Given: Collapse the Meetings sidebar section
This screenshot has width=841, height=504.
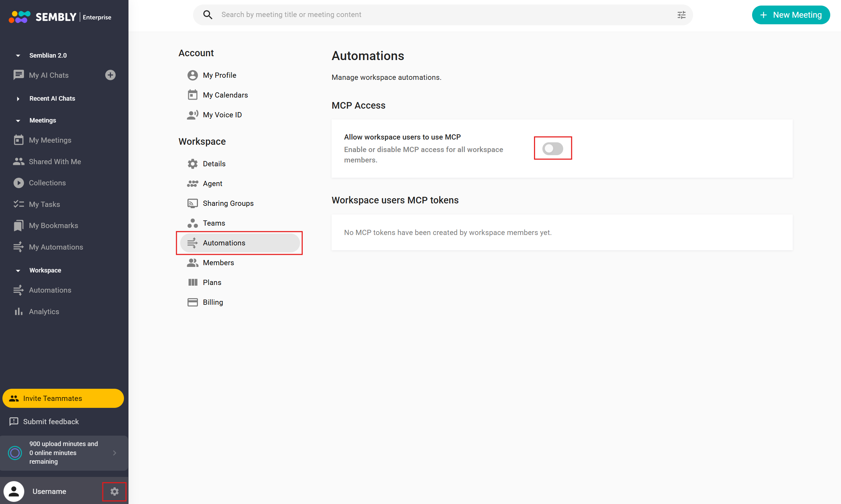Looking at the screenshot, I should coord(18,120).
